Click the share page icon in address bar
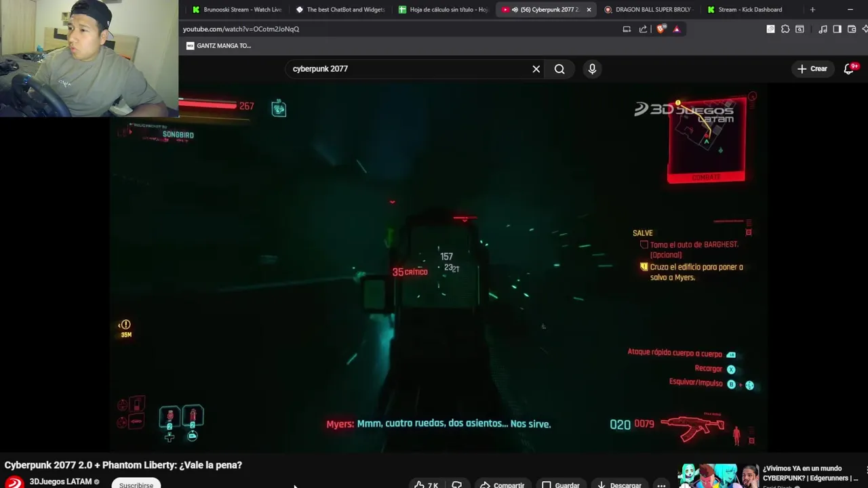868x488 pixels. (x=643, y=29)
